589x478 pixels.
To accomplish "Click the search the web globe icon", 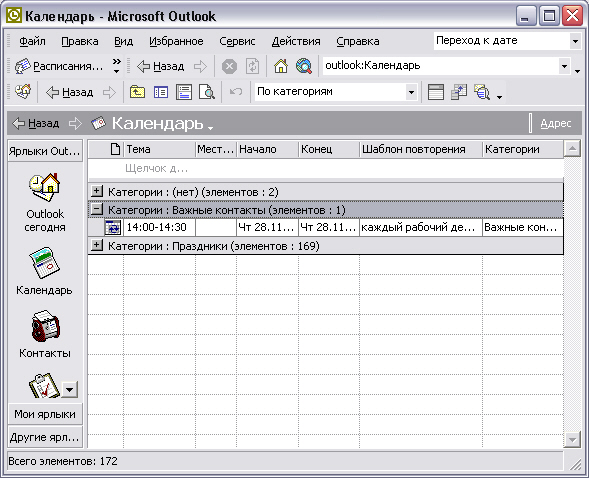I will (x=304, y=66).
